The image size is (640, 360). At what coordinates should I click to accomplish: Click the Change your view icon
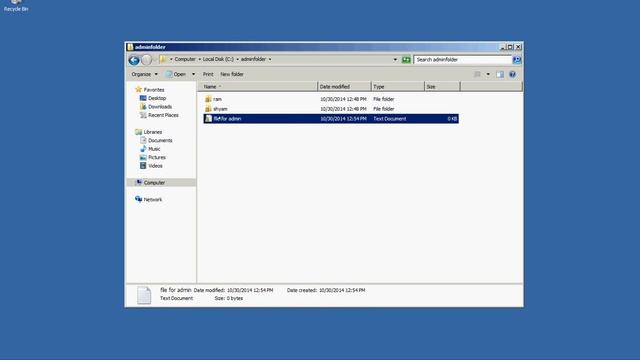pyautogui.click(x=477, y=74)
